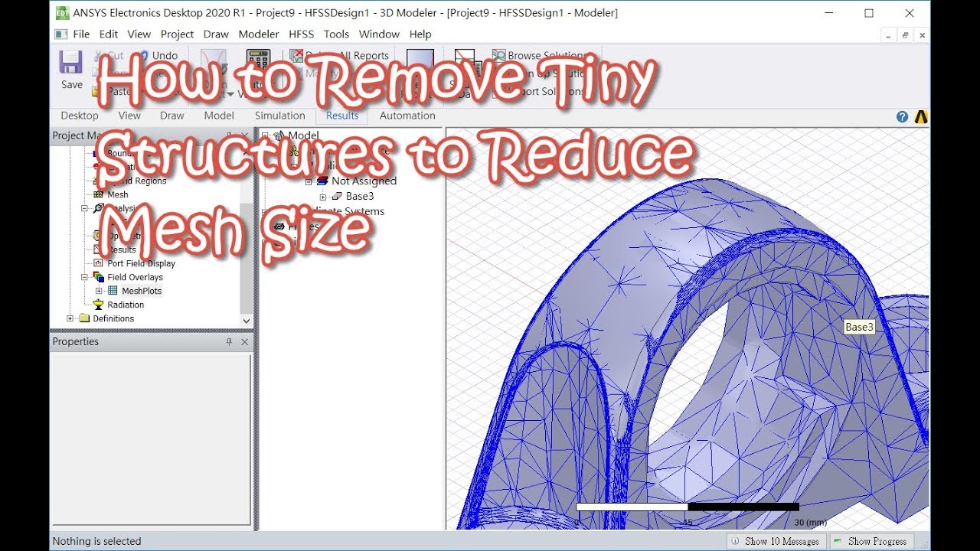
Task: Select Port Field Display tree item
Action: coord(141,263)
